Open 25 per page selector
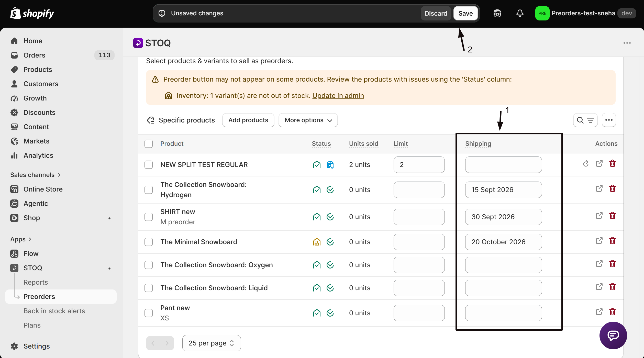 pyautogui.click(x=211, y=343)
